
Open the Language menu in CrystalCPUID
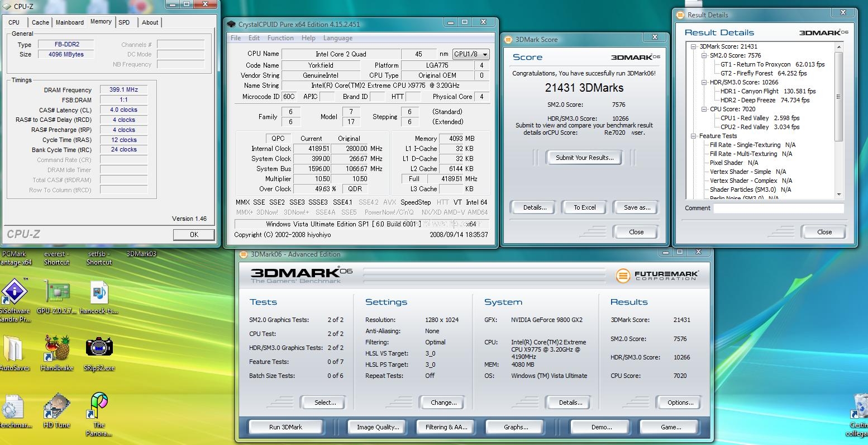coord(337,38)
